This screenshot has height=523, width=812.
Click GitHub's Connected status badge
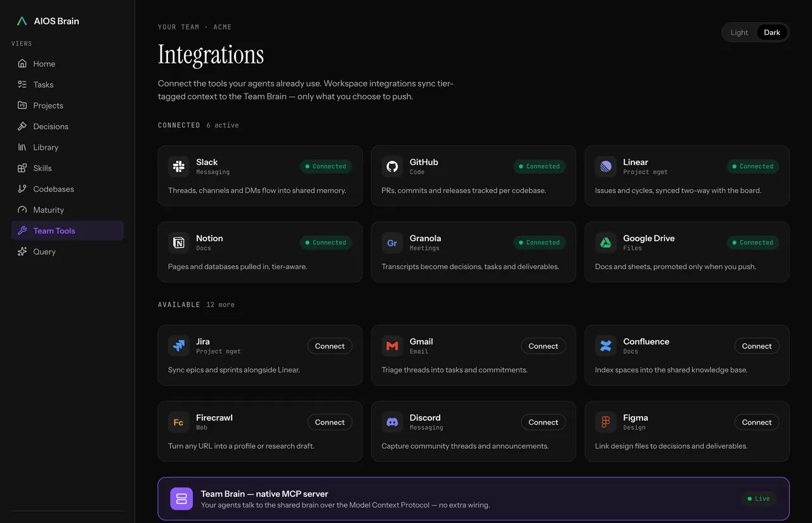click(539, 166)
